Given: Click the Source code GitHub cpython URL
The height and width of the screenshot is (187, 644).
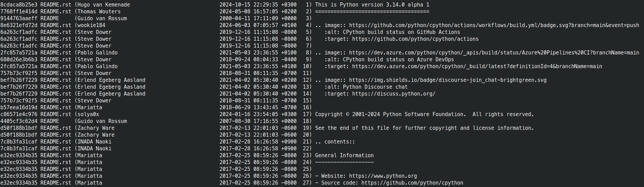Looking at the screenshot, I should [412, 183].
